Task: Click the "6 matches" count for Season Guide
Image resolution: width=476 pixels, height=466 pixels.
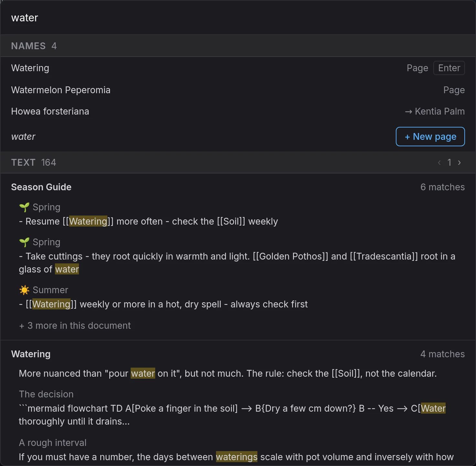Action: 442,187
